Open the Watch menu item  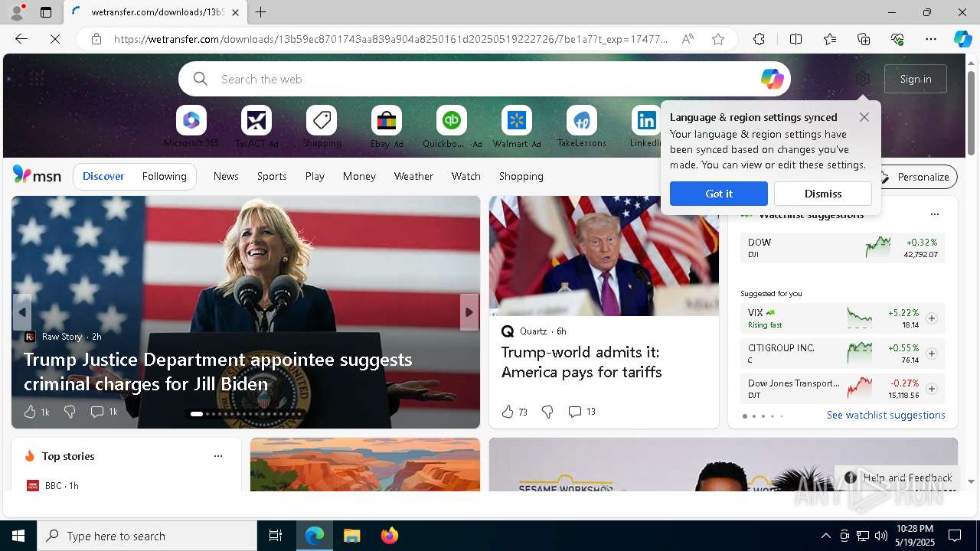pos(466,176)
